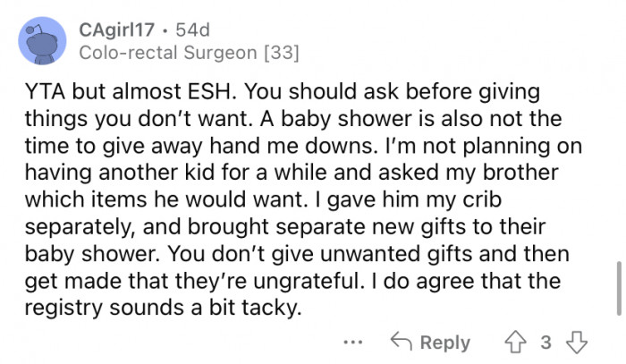This screenshot has height=364, width=626.
Task: Click CAgirl17's Snoo avatar
Action: click(40, 40)
